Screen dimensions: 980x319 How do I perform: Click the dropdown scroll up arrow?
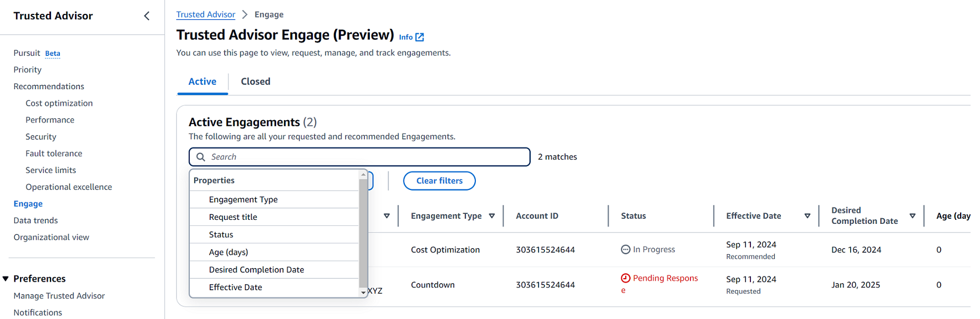click(363, 174)
